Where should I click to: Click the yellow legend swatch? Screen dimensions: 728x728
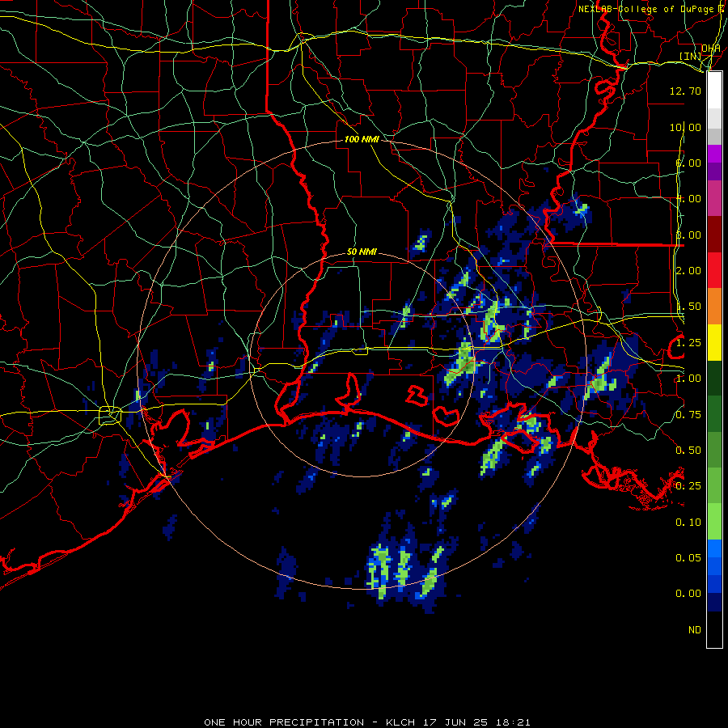pos(714,343)
